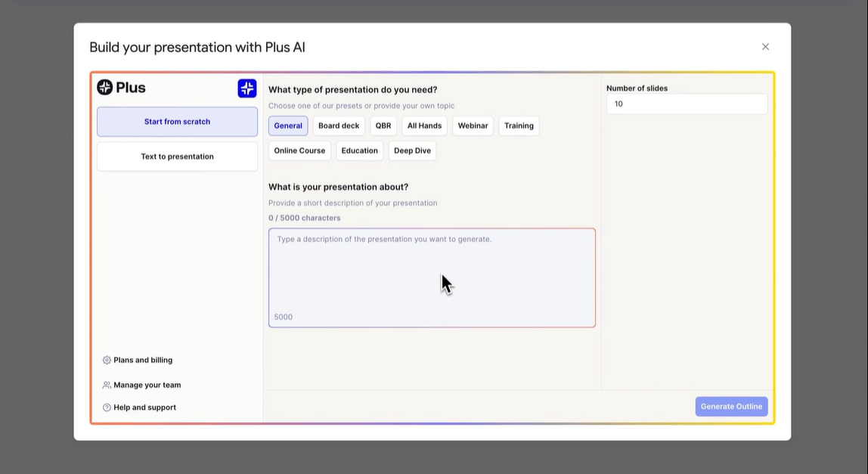Choose the Education preset

click(x=359, y=150)
